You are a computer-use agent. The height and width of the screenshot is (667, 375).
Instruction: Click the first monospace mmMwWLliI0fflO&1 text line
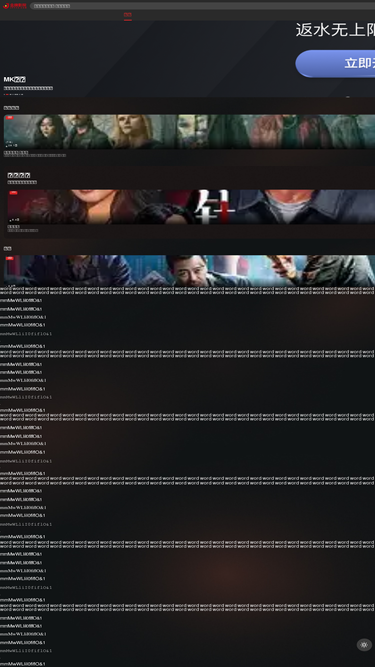point(26,334)
